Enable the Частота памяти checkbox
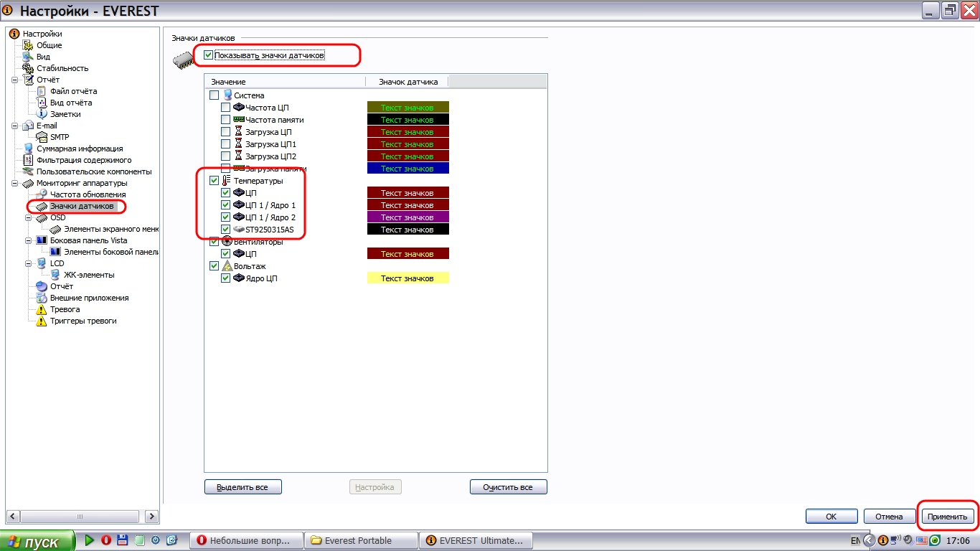 tap(226, 120)
